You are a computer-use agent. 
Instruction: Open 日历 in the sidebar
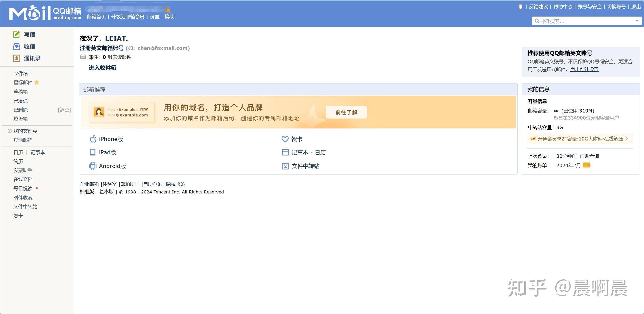coord(18,152)
